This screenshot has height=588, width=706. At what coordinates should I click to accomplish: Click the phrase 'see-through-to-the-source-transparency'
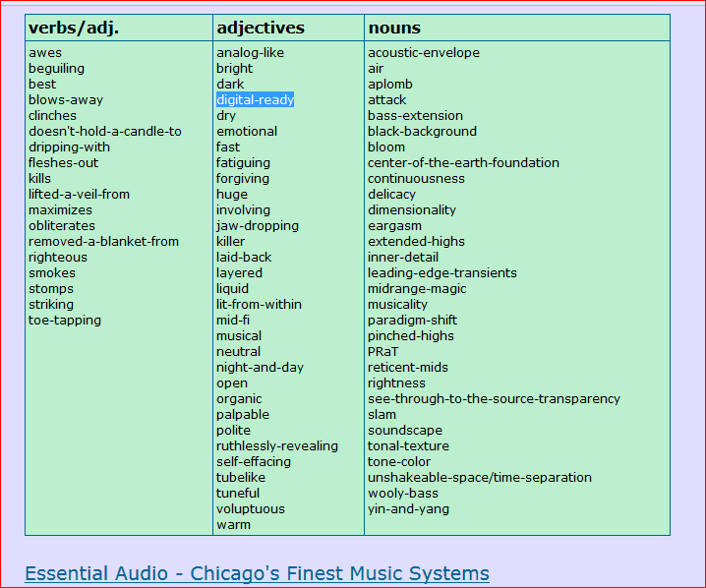pos(494,399)
